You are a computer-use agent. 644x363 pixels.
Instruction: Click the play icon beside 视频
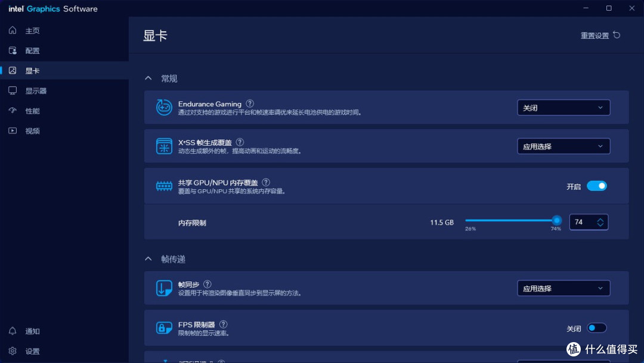(13, 131)
